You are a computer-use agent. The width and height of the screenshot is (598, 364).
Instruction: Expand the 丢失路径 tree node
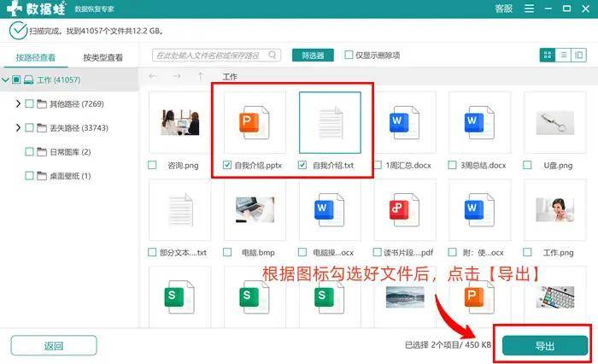(x=18, y=128)
